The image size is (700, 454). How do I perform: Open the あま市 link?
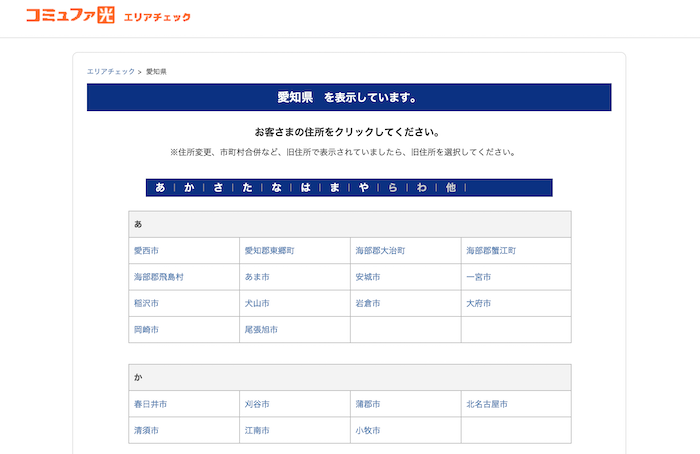click(257, 277)
